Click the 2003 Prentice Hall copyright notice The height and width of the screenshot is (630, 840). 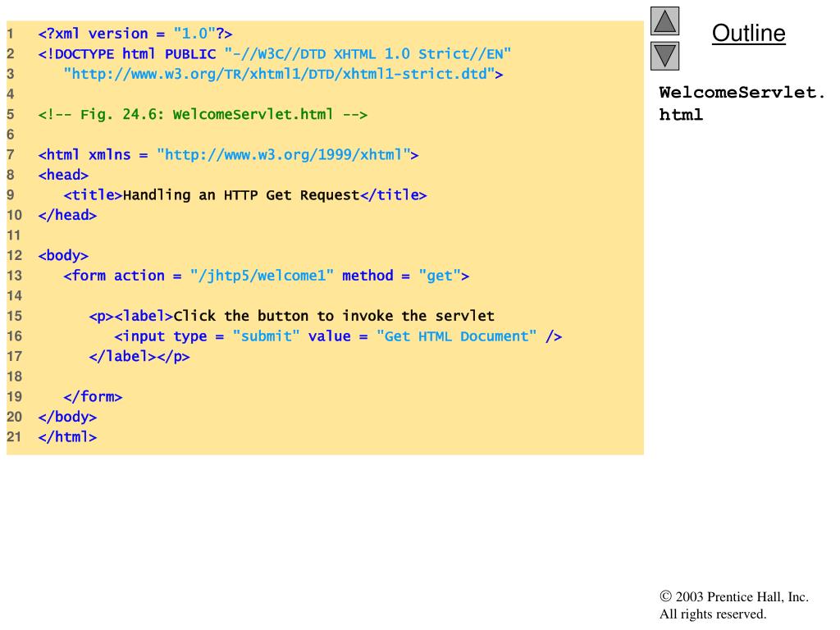(734, 597)
